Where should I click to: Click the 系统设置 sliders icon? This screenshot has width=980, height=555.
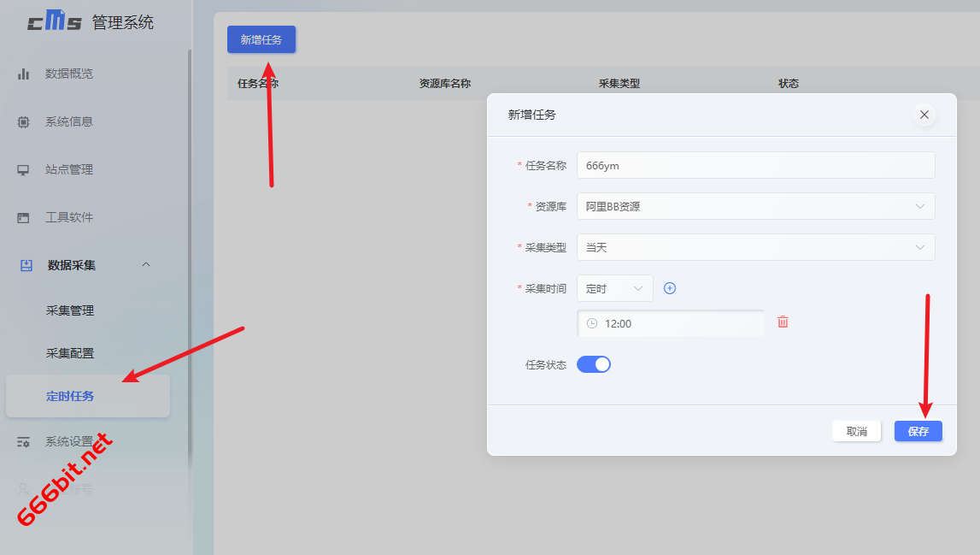point(24,442)
